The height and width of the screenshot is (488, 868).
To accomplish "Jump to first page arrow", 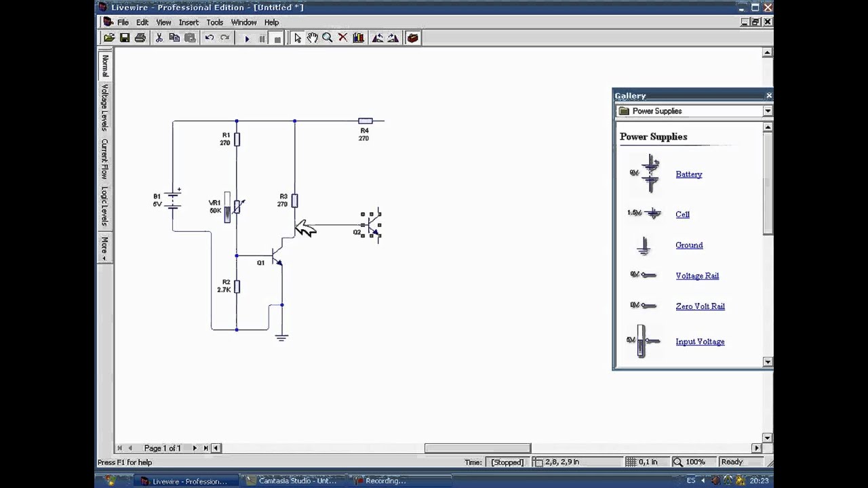I will pyautogui.click(x=119, y=448).
